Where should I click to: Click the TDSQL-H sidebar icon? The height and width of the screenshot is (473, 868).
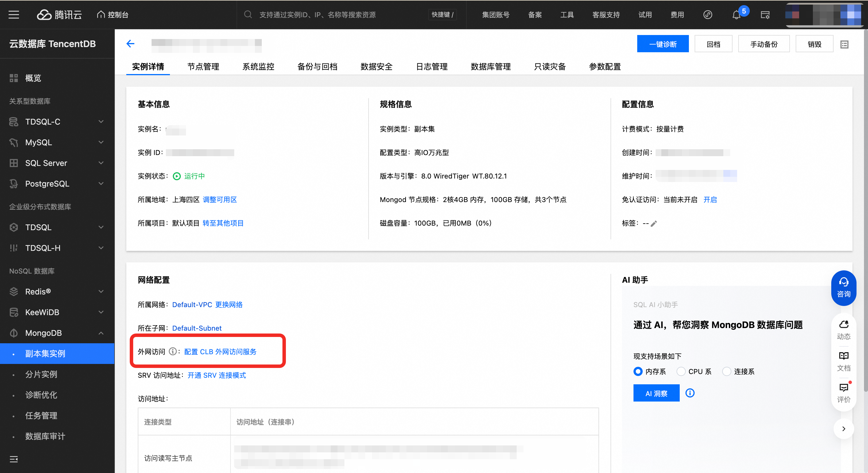point(14,248)
